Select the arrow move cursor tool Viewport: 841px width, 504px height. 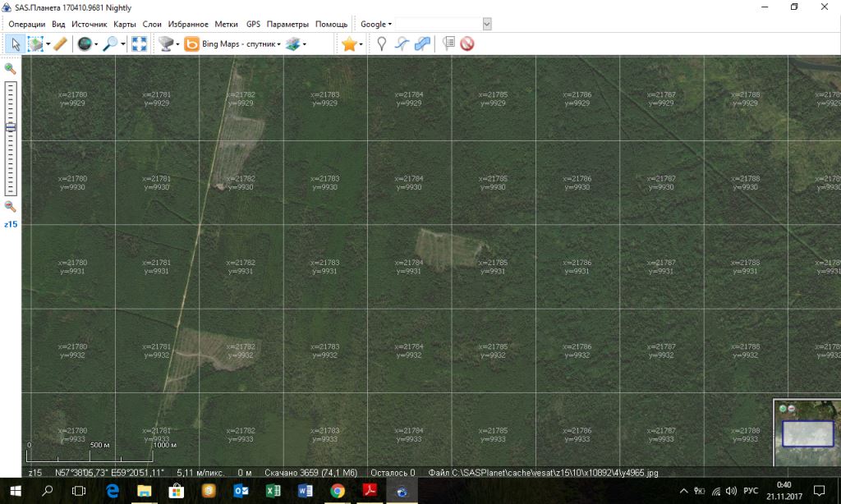click(15, 44)
